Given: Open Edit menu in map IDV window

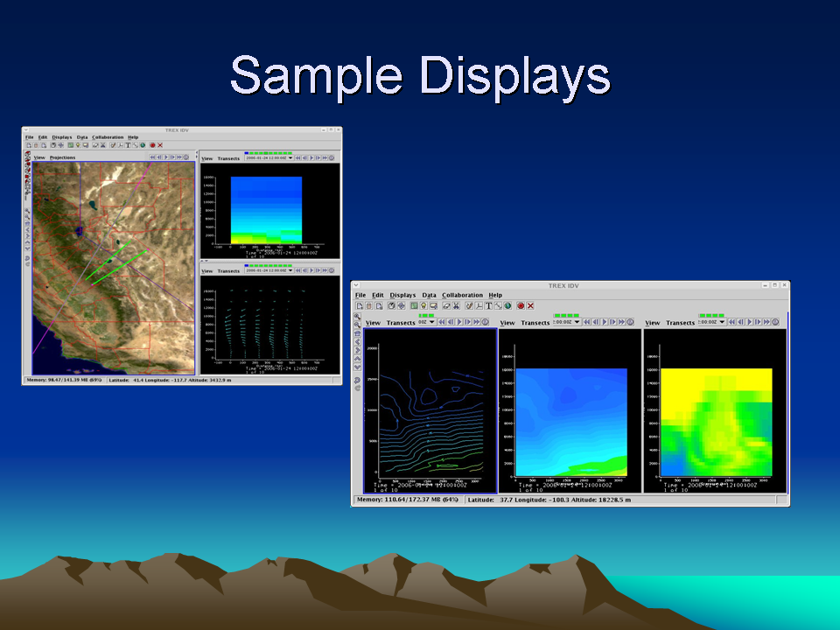Looking at the screenshot, I should click(43, 137).
